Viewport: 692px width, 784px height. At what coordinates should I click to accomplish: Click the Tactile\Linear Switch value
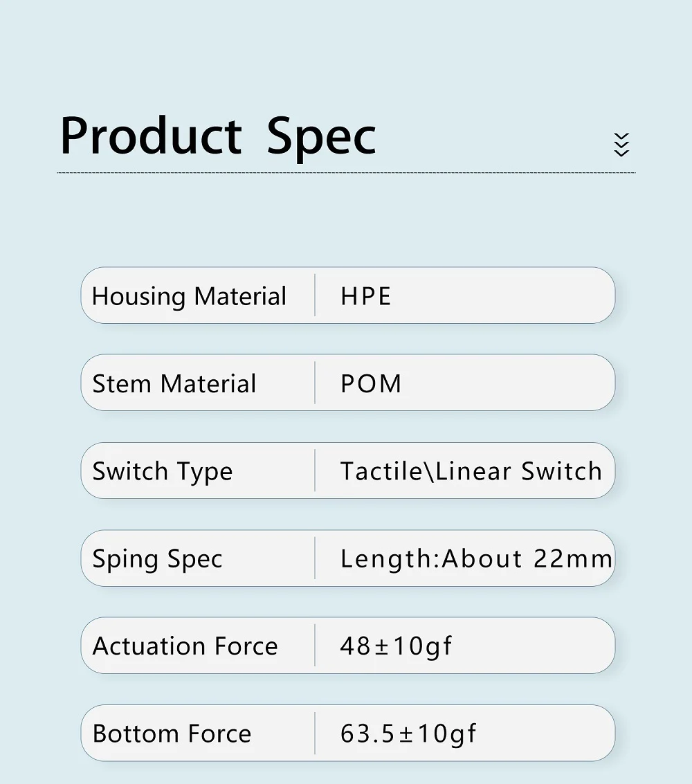[x=471, y=472]
